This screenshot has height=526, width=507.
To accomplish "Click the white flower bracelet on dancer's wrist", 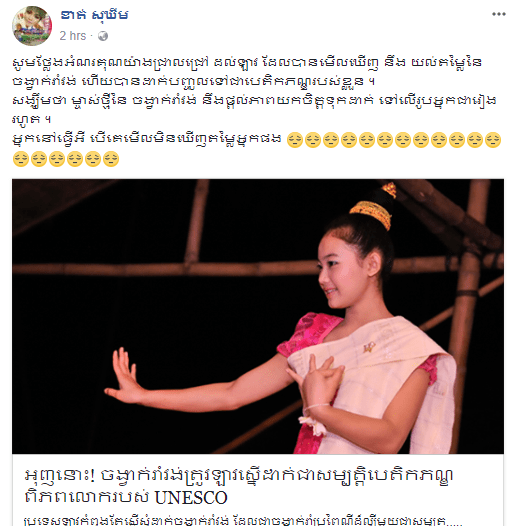I will [x=314, y=424].
